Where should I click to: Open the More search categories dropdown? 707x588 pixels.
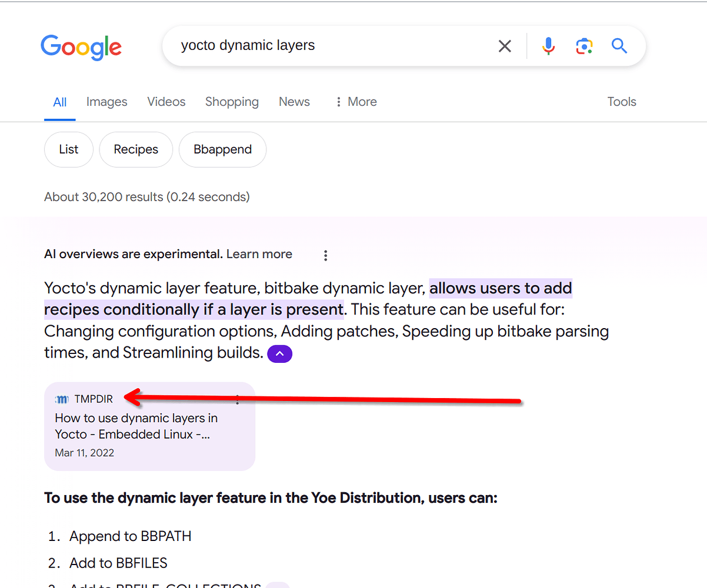point(355,102)
